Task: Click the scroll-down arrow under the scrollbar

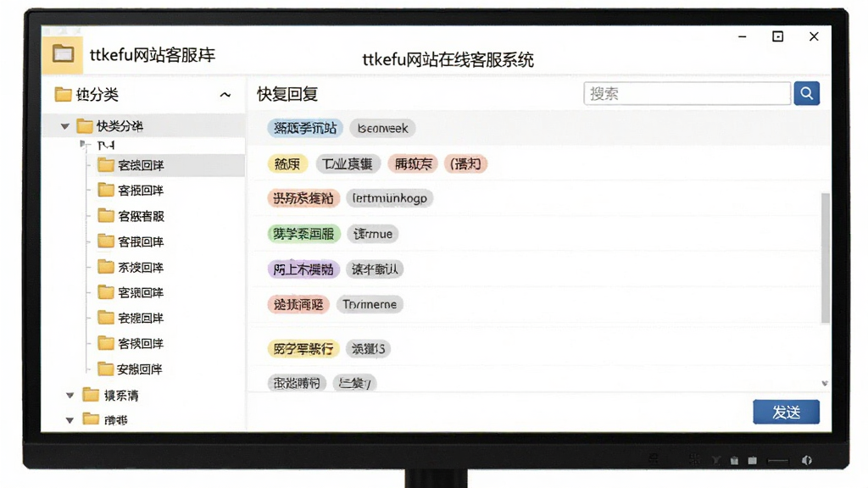Action: [825, 384]
